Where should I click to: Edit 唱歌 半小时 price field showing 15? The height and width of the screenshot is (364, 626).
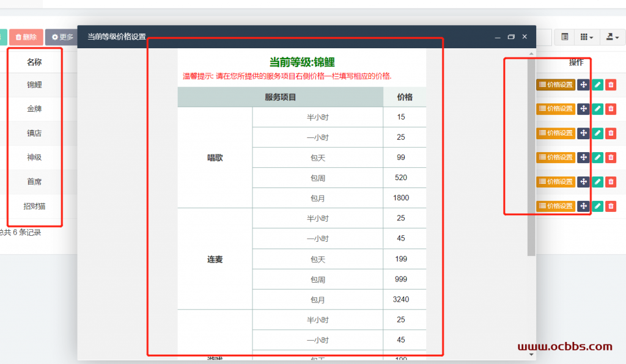tap(405, 117)
